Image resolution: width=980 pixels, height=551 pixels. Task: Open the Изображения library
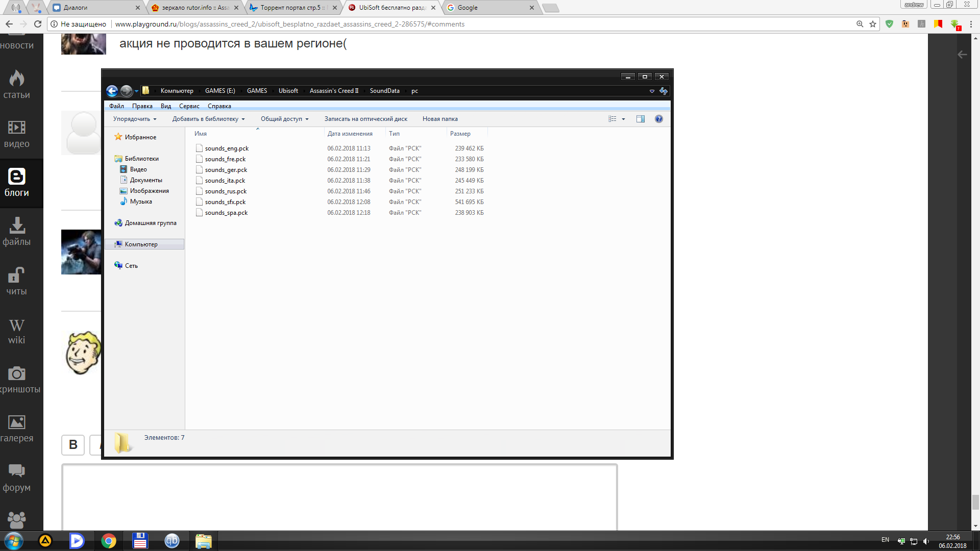click(144, 191)
